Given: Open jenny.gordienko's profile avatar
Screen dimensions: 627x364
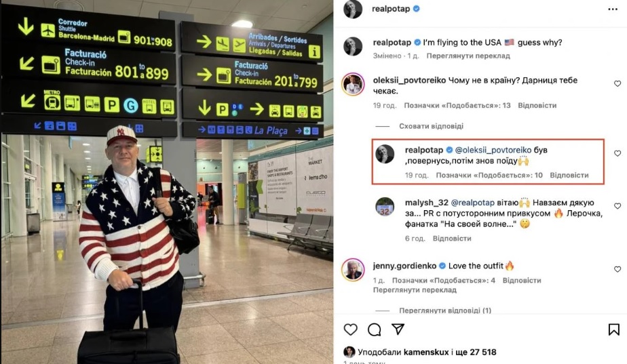Looking at the screenshot, I should pos(353,270).
